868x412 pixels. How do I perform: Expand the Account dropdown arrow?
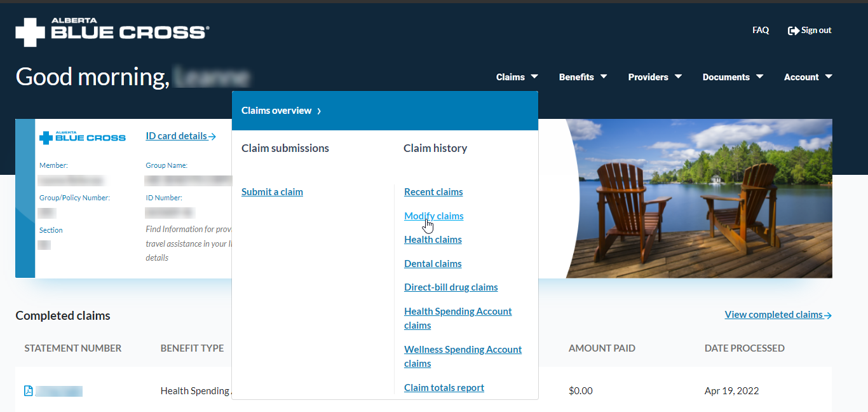click(829, 76)
